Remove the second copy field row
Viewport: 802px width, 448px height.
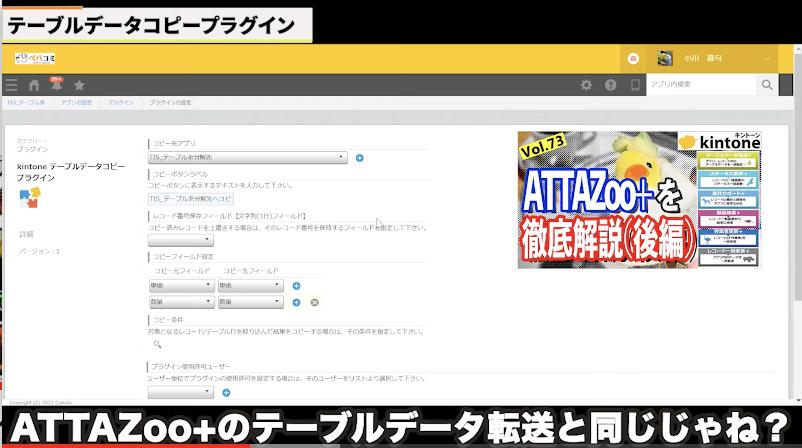[314, 302]
